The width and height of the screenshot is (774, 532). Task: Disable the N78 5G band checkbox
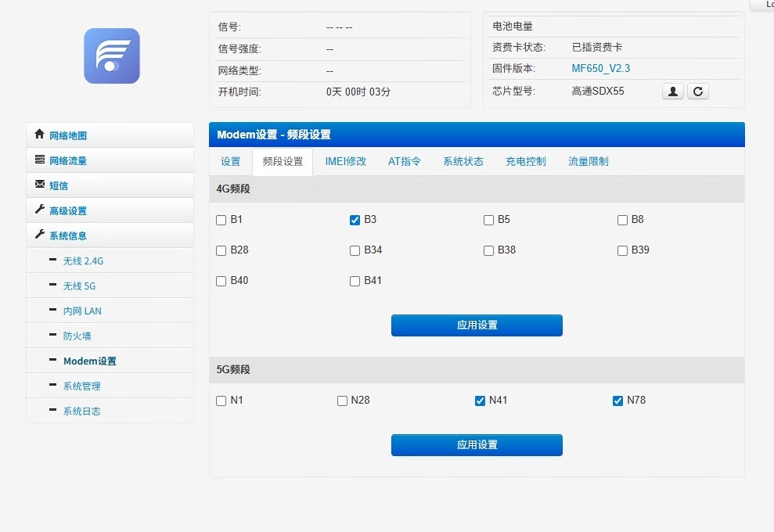tap(617, 401)
